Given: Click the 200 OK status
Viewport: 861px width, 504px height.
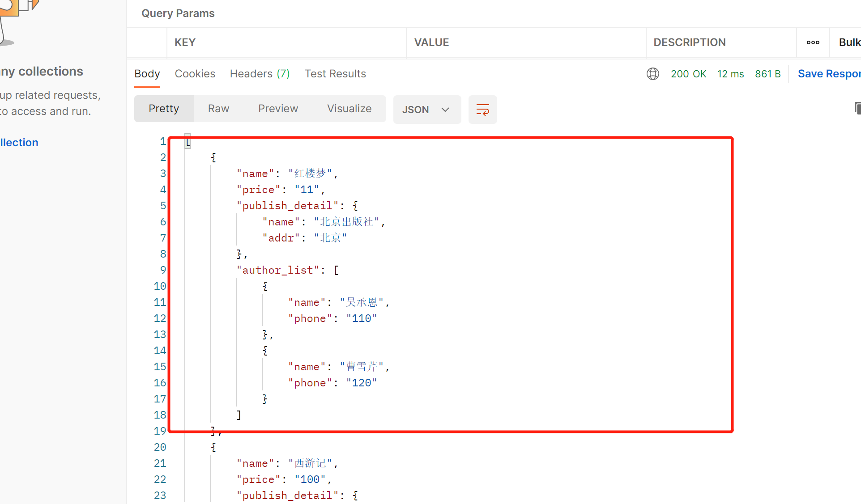Looking at the screenshot, I should coord(688,74).
